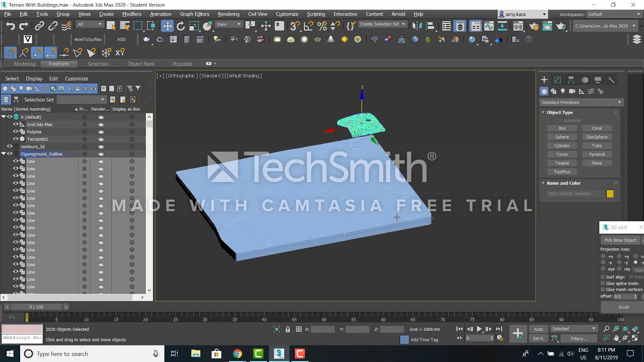Image resolution: width=644 pixels, height=362 pixels.
Task: Toggle visibility of Polyline object
Action: click(x=16, y=132)
